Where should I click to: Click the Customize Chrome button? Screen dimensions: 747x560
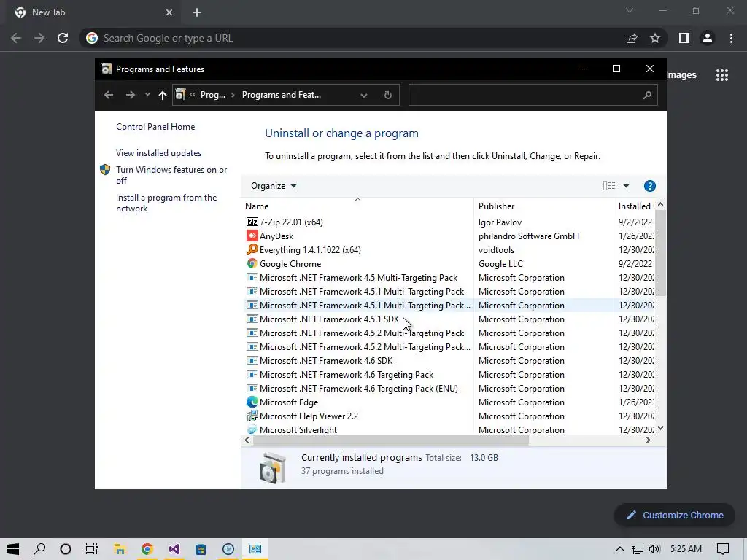click(x=675, y=515)
